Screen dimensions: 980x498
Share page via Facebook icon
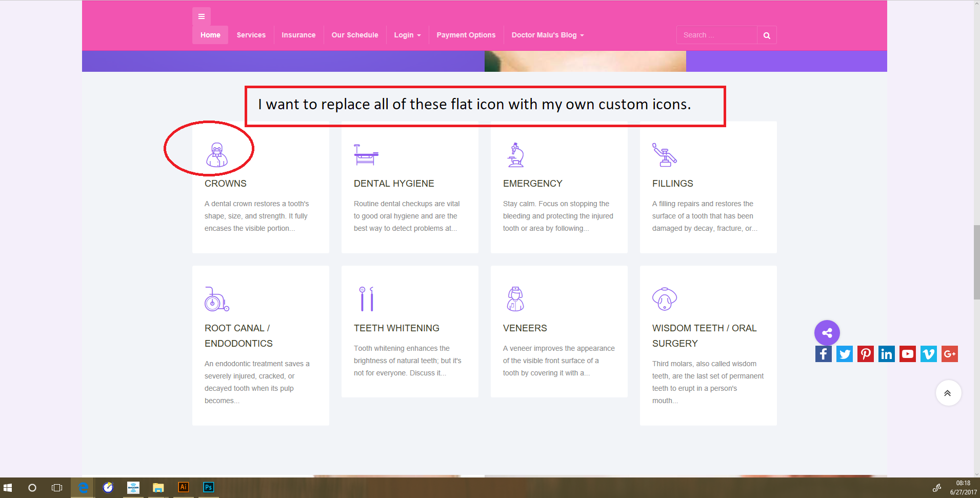click(x=823, y=354)
